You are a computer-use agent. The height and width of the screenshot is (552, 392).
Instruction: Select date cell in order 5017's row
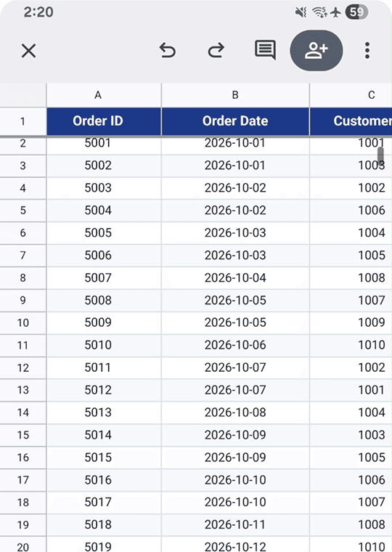235,503
